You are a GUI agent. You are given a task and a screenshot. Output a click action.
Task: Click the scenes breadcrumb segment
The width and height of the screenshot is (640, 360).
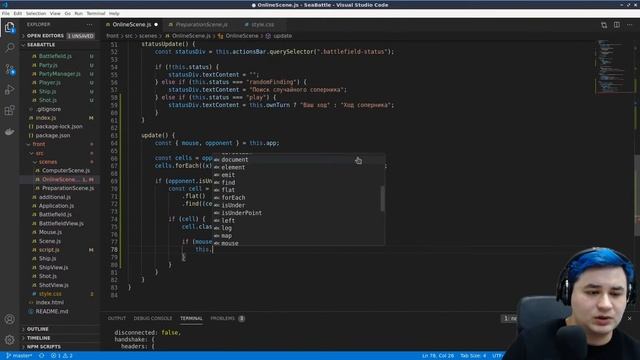(x=148, y=36)
